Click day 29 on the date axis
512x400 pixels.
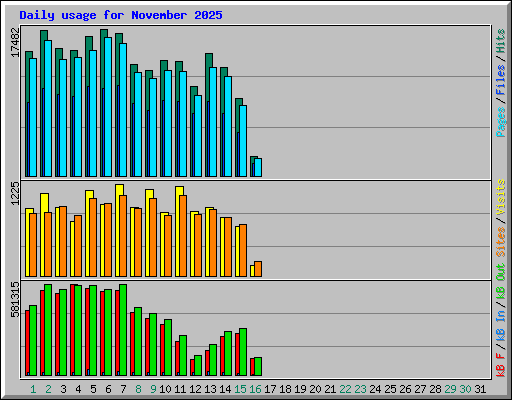450,389
